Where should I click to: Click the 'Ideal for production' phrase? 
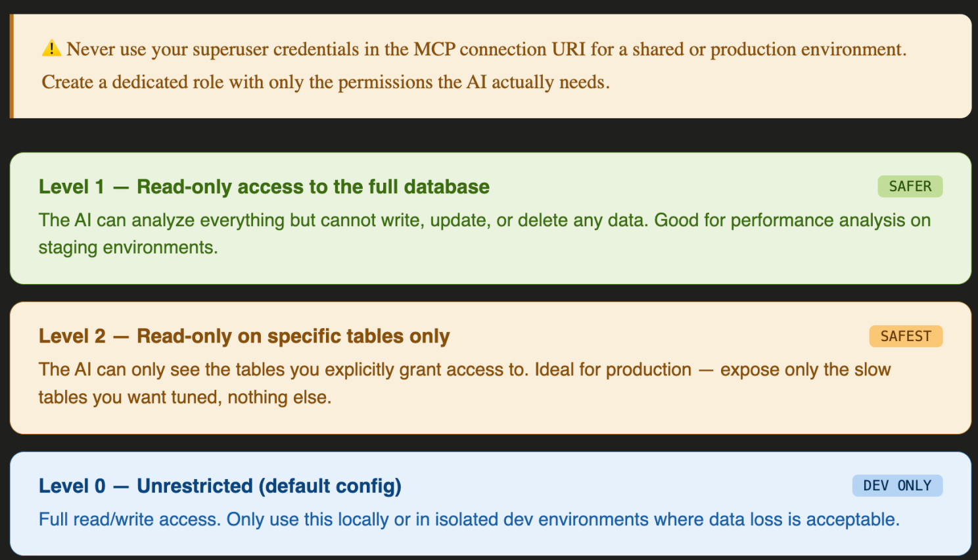click(x=613, y=369)
